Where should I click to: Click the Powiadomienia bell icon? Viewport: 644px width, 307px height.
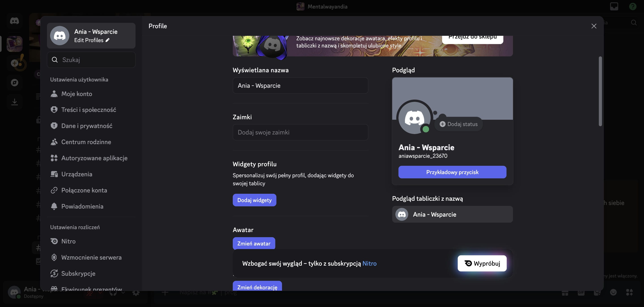coord(54,206)
